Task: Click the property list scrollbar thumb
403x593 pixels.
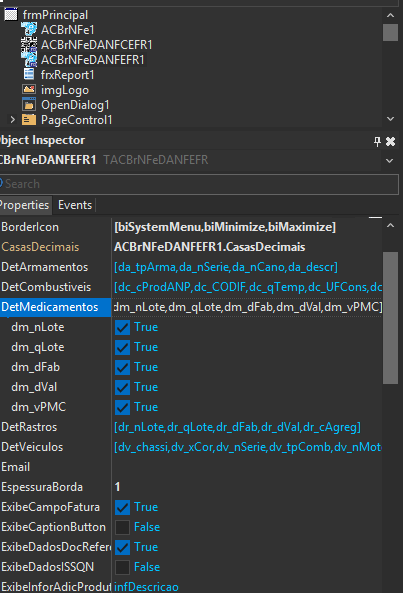Action: coord(390,318)
